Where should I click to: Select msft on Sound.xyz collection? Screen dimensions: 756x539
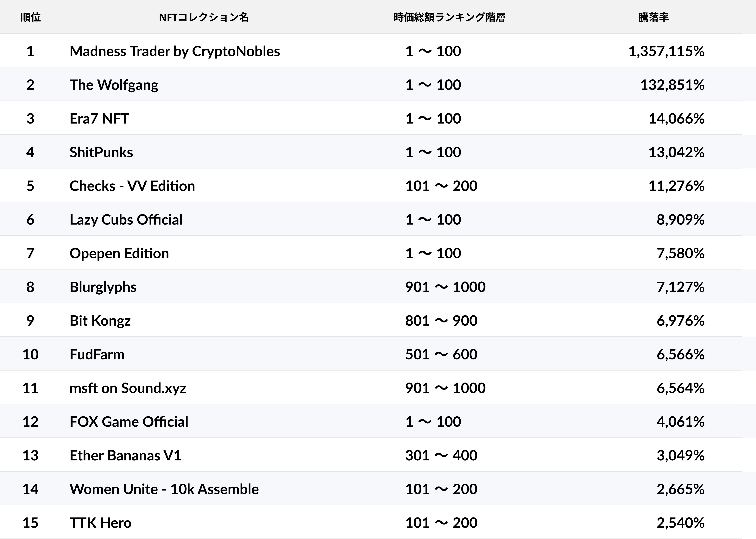(128, 388)
